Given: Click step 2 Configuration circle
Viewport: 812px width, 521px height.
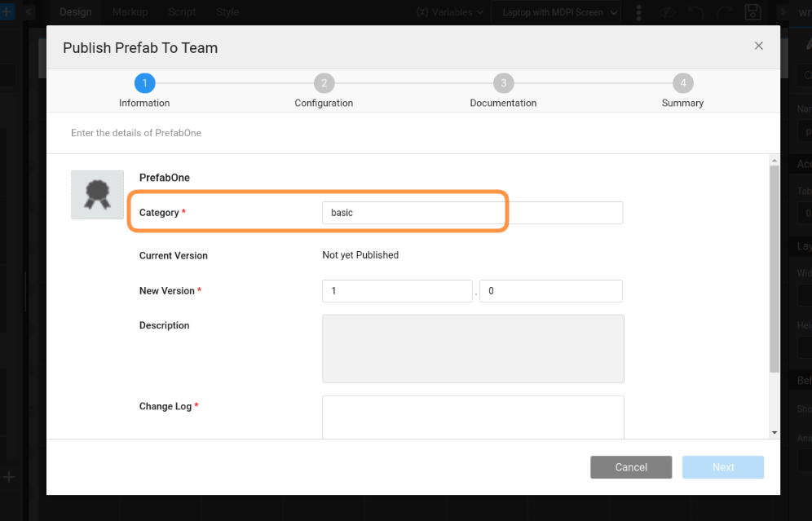Looking at the screenshot, I should click(x=324, y=83).
